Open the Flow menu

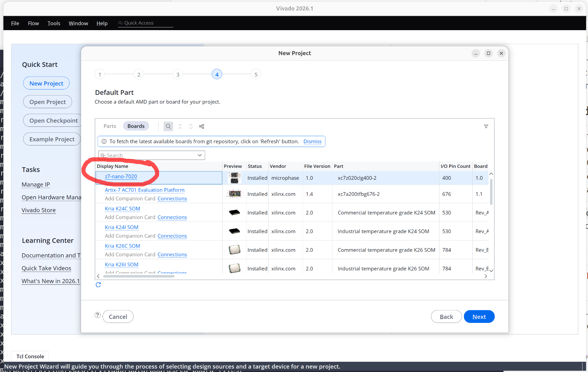click(34, 23)
